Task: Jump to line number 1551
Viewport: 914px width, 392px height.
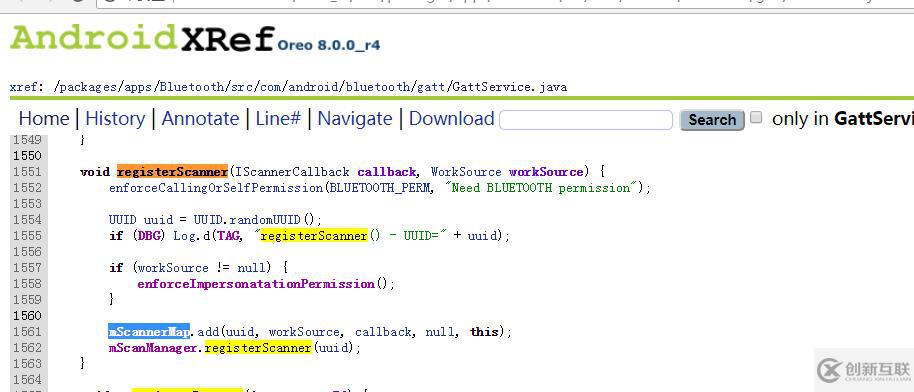Action: coord(27,172)
